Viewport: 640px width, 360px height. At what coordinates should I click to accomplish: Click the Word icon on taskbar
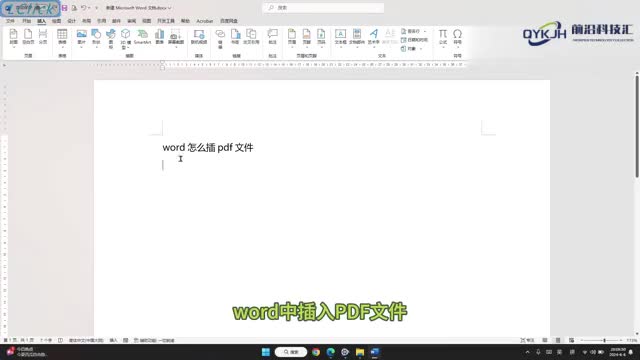pyautogui.click(x=375, y=352)
